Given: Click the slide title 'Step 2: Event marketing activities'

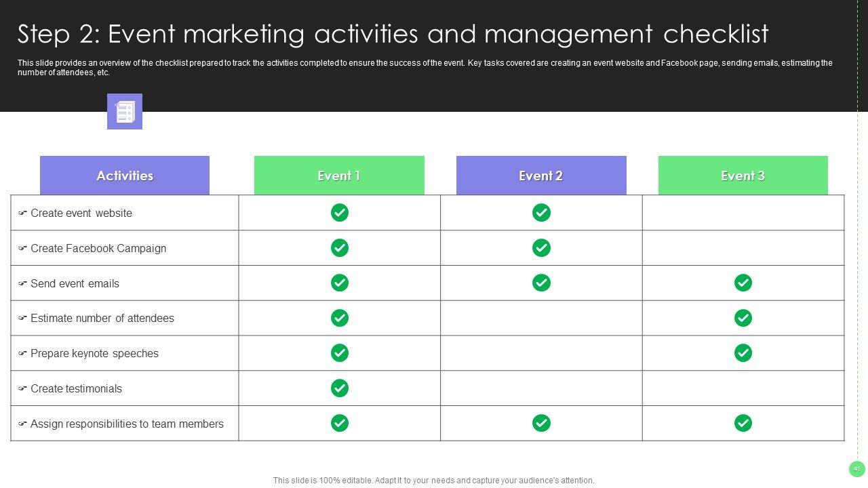Looking at the screenshot, I should pyautogui.click(x=393, y=34).
